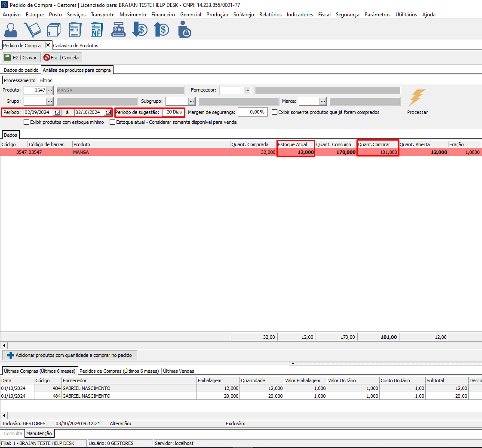482x448 pixels.
Task: Click the hand truck toolbar icon
Action: (32, 30)
